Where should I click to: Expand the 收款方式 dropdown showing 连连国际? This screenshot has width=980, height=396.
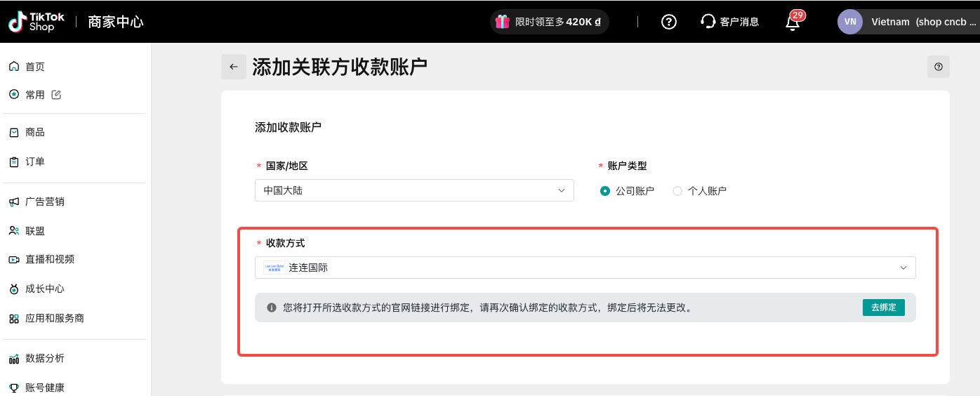[585, 268]
